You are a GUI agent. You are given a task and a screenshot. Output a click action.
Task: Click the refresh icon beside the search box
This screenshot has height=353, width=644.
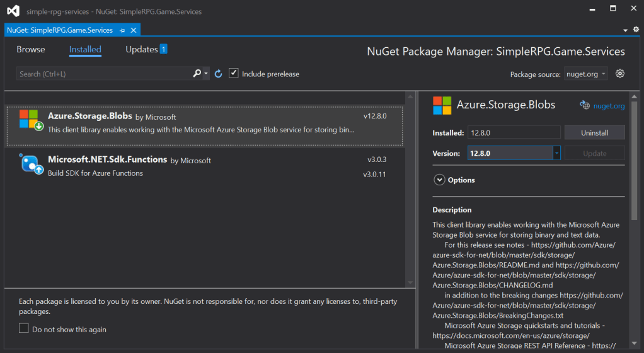tap(219, 74)
